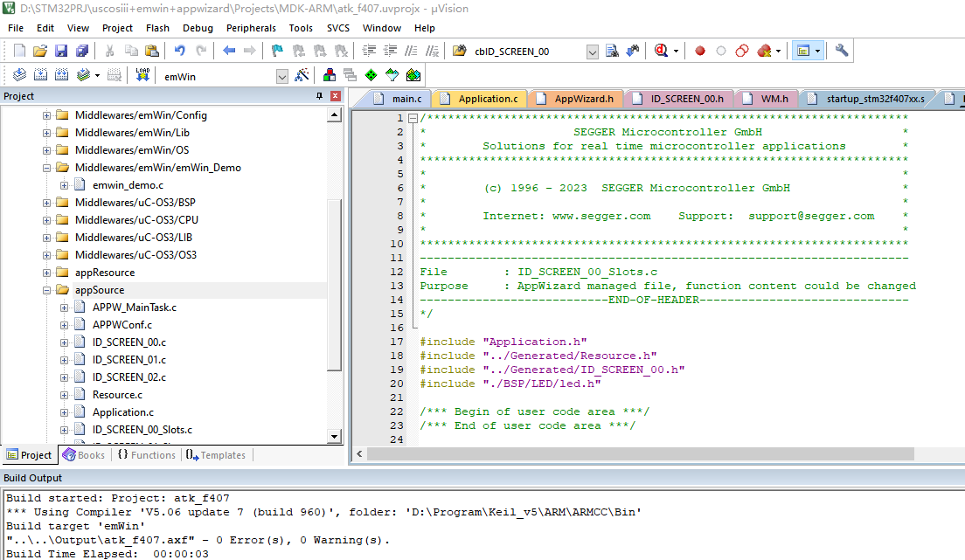This screenshot has height=560, width=965.
Task: Fold the header comment at line 1
Action: click(413, 118)
